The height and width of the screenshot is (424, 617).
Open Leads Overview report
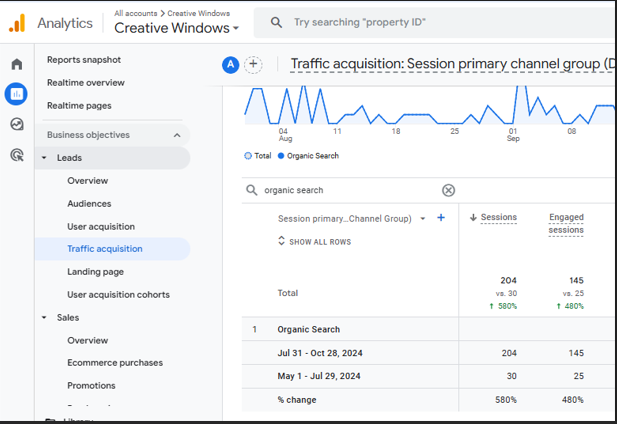click(x=87, y=181)
